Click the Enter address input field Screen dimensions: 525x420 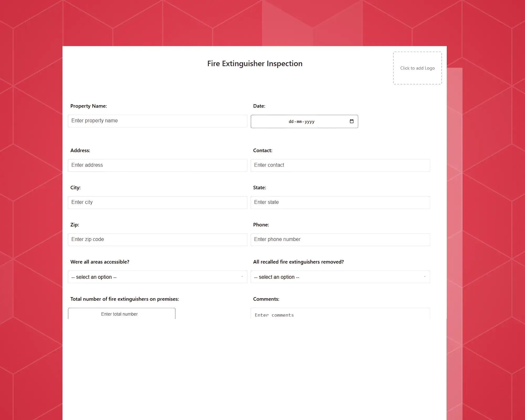[157, 165]
